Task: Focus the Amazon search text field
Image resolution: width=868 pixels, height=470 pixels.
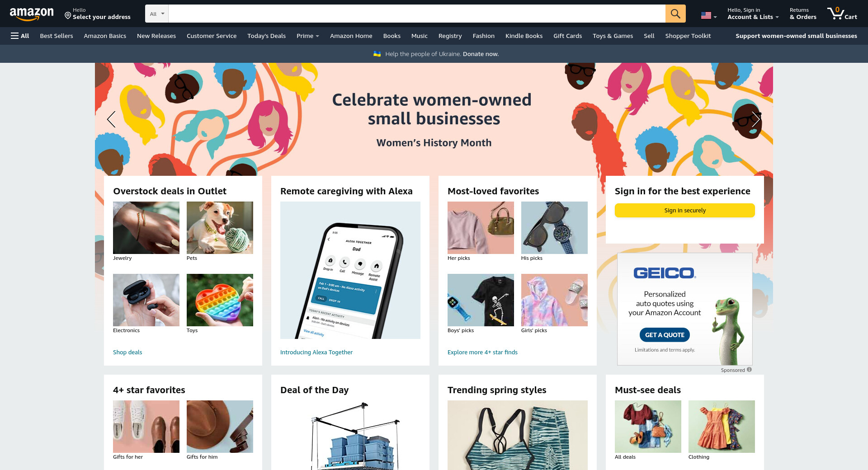Action: point(417,14)
